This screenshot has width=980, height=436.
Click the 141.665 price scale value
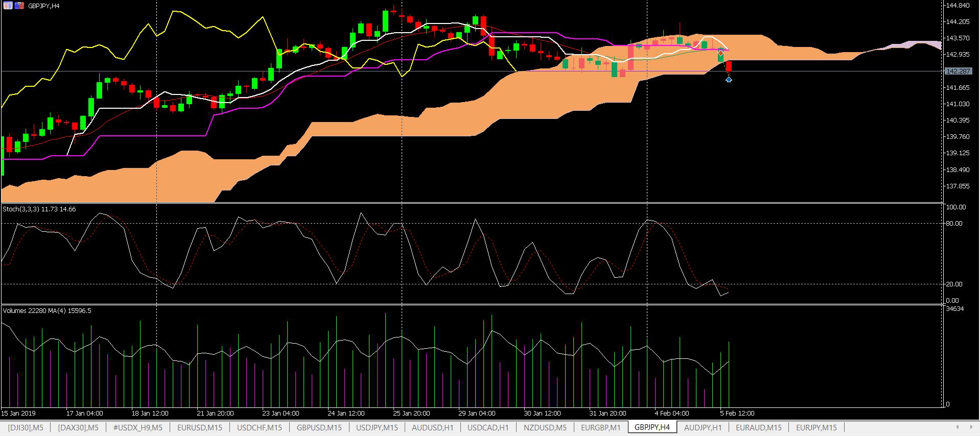[958, 88]
